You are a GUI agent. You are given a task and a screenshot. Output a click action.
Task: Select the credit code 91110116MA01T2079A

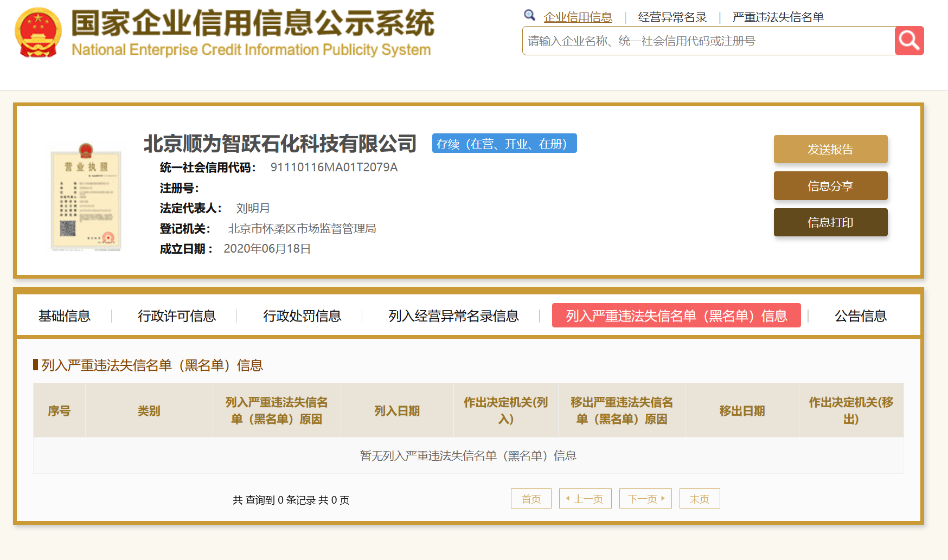click(x=334, y=168)
